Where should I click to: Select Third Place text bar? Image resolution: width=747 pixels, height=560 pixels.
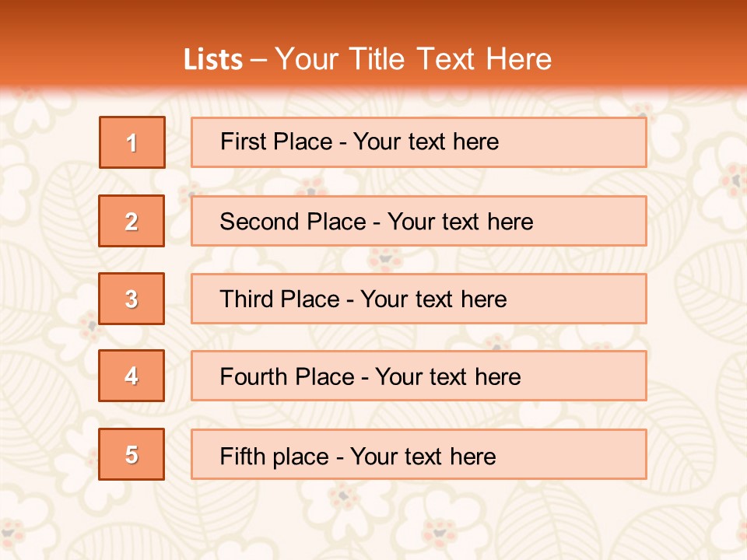419,299
